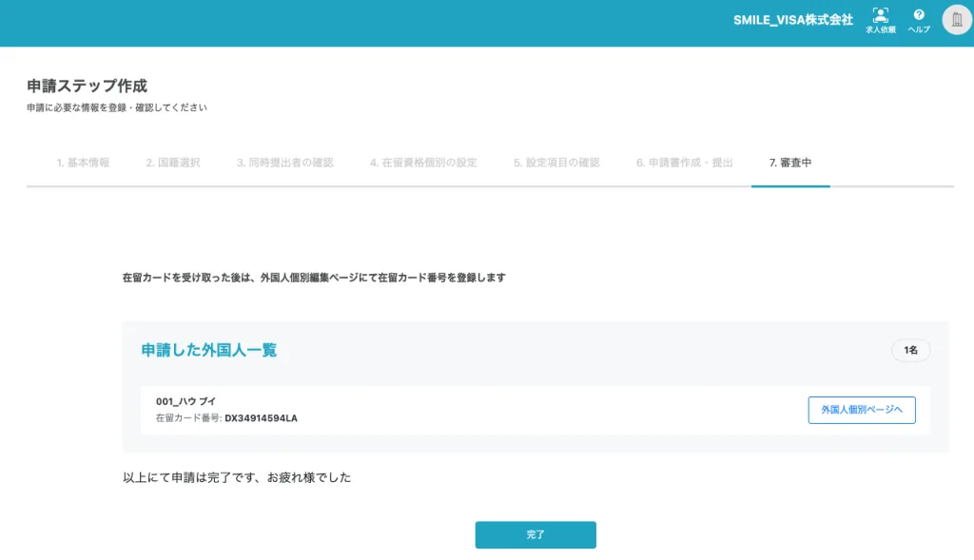Click the 1名 count badge
Image resolution: width=974 pixels, height=560 pixels.
point(910,350)
